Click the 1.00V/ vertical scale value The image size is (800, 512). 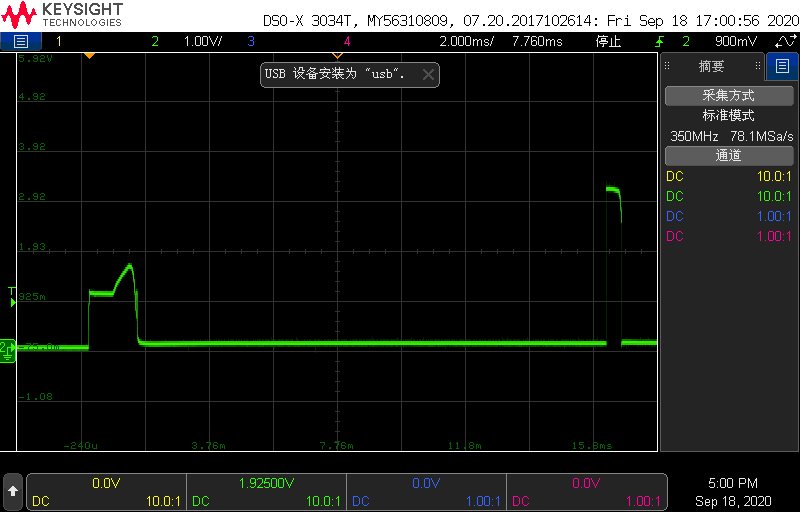pyautogui.click(x=203, y=41)
